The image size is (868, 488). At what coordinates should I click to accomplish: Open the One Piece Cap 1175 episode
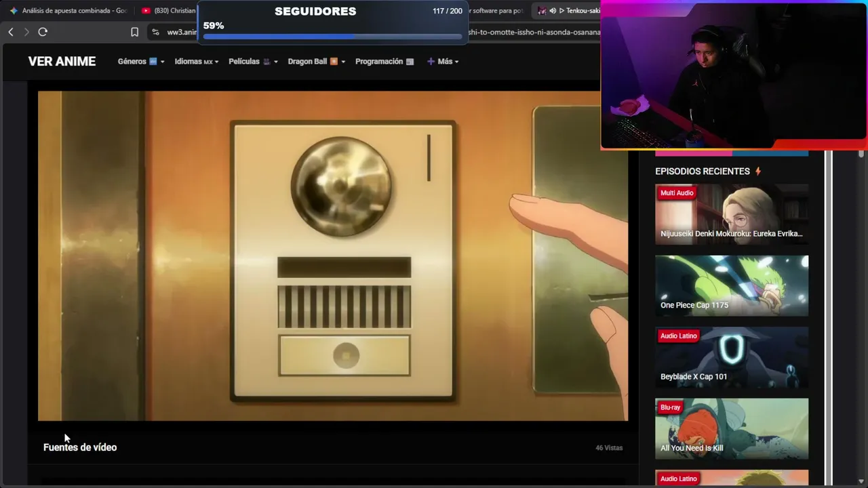point(732,286)
